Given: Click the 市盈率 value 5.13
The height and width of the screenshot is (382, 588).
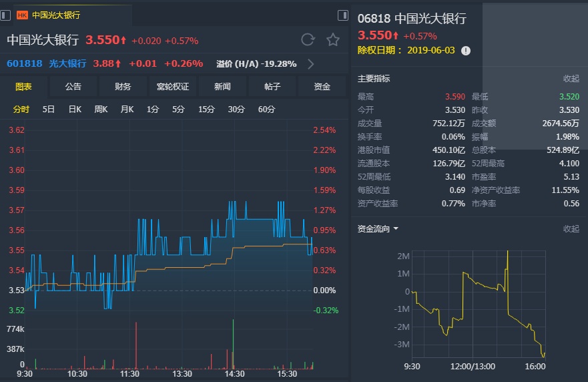Looking at the screenshot, I should click(571, 177).
